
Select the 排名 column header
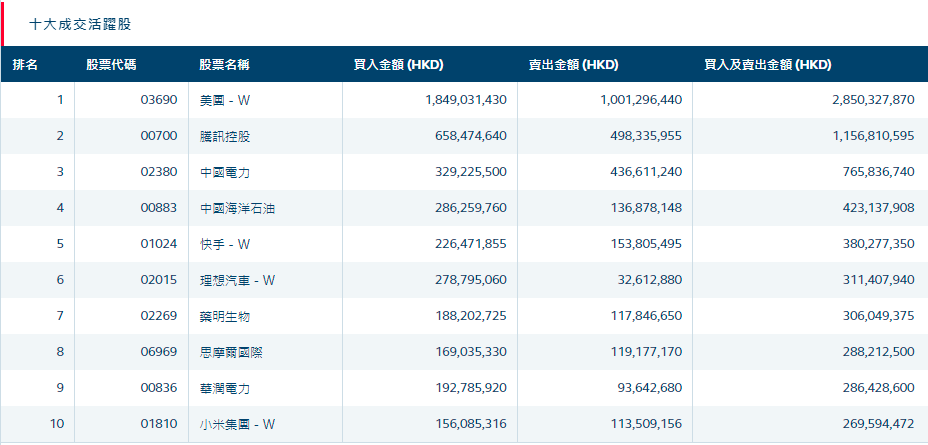(x=25, y=65)
